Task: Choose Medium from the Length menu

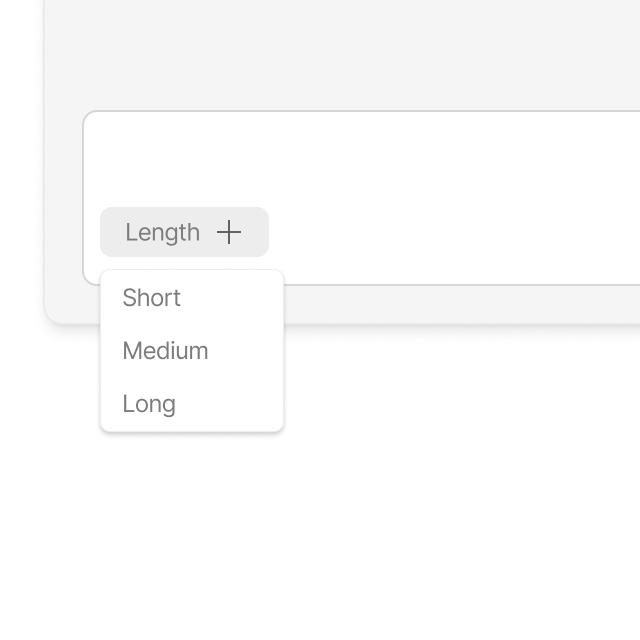Action: (x=165, y=351)
